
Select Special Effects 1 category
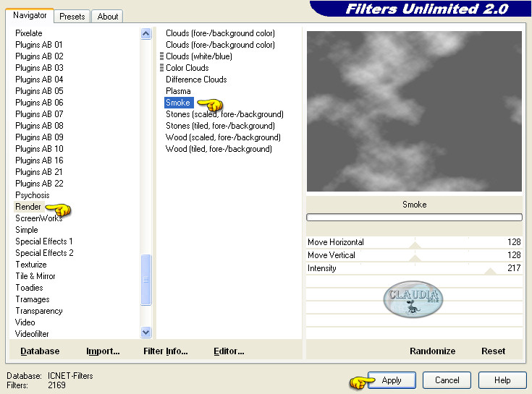tap(43, 241)
